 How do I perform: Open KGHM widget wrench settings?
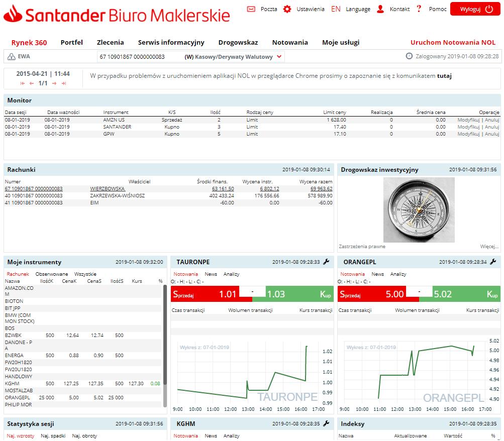[326, 423]
